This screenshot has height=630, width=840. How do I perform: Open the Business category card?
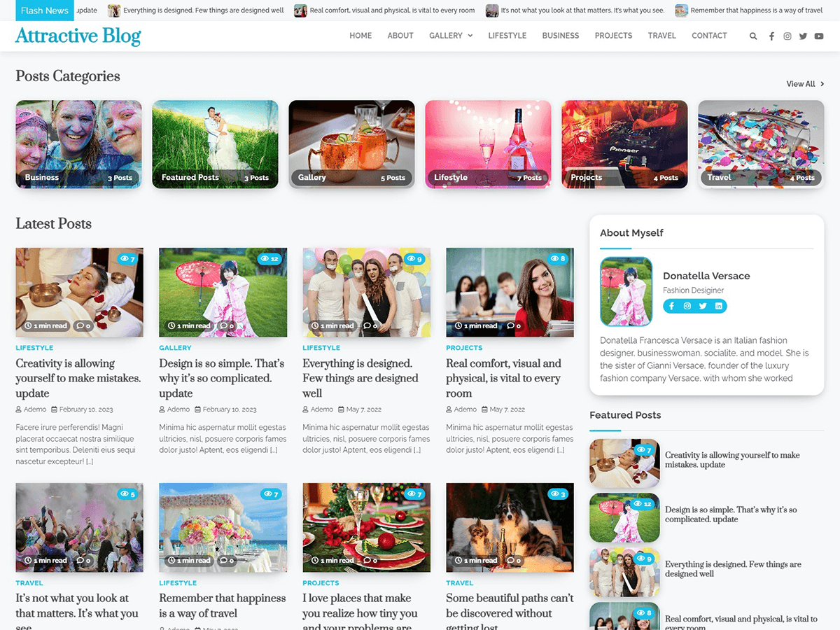tap(78, 143)
